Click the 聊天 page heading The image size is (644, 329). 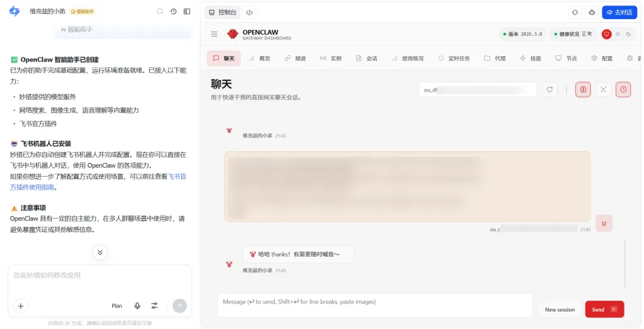point(221,84)
